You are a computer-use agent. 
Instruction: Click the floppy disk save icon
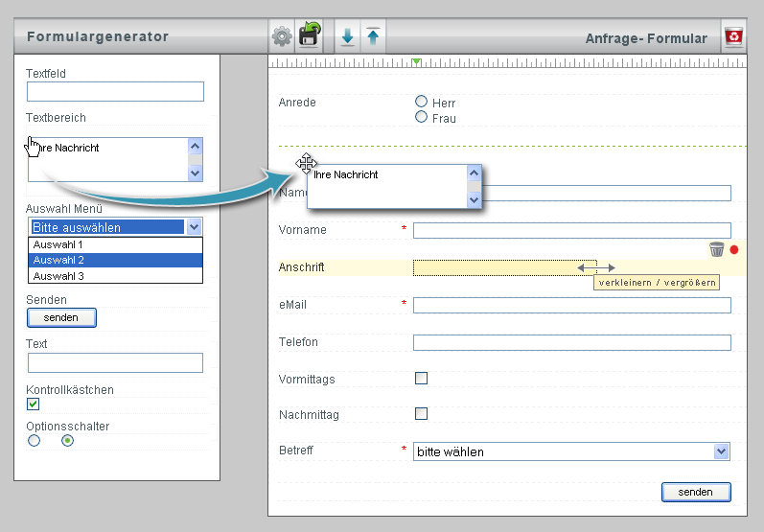[x=310, y=35]
